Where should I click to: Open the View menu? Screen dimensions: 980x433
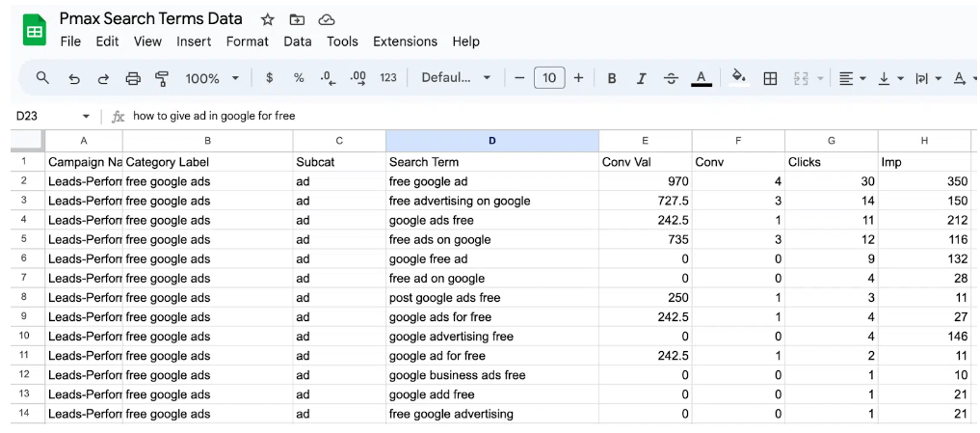[147, 41]
